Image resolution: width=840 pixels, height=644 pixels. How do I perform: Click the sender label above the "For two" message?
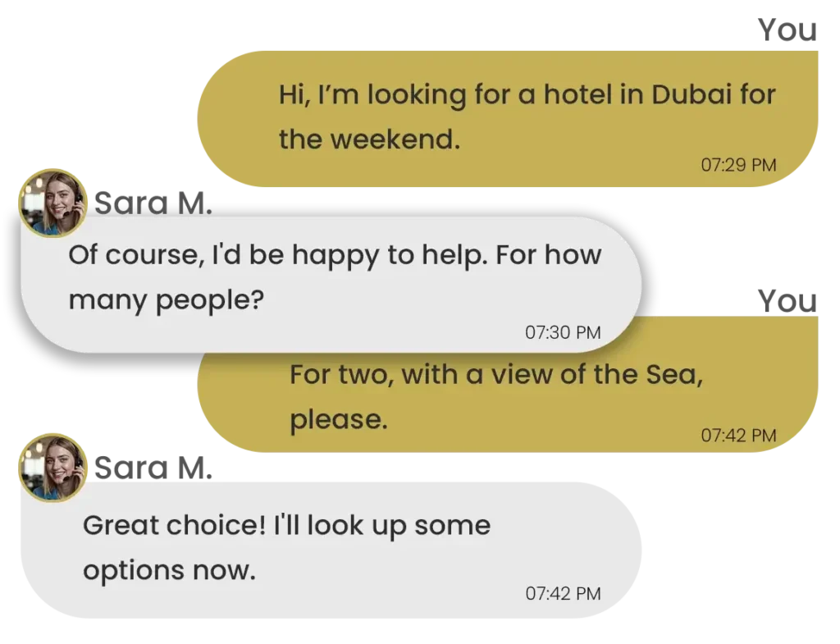788,302
